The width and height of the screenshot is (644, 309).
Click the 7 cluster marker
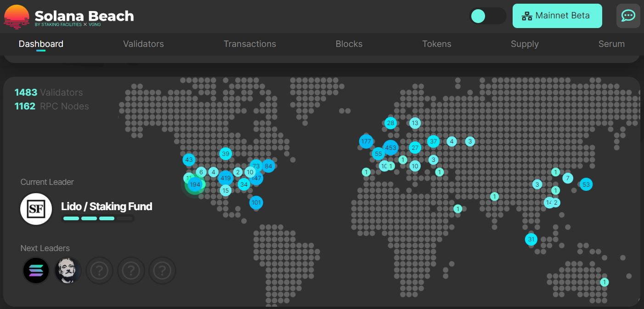coord(568,178)
